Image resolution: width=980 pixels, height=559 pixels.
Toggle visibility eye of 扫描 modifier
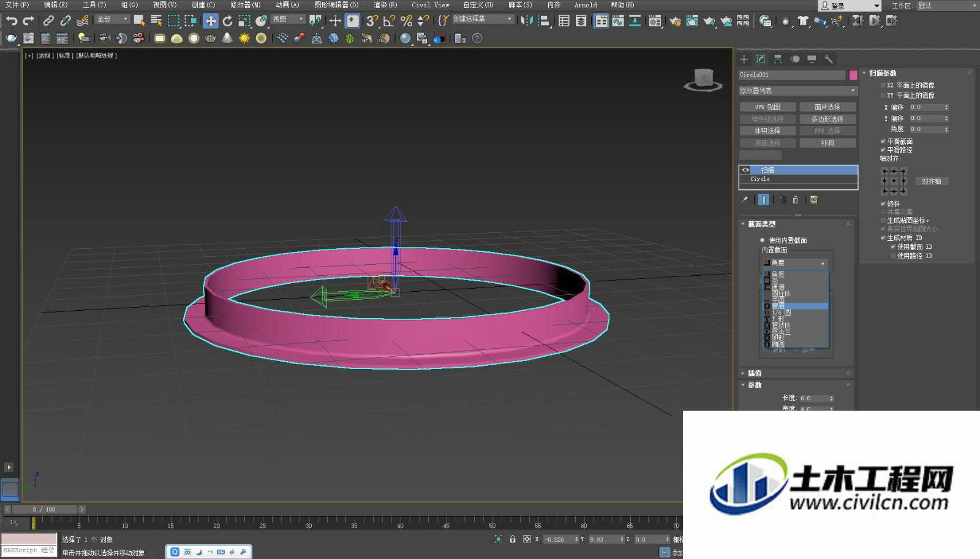(x=745, y=170)
